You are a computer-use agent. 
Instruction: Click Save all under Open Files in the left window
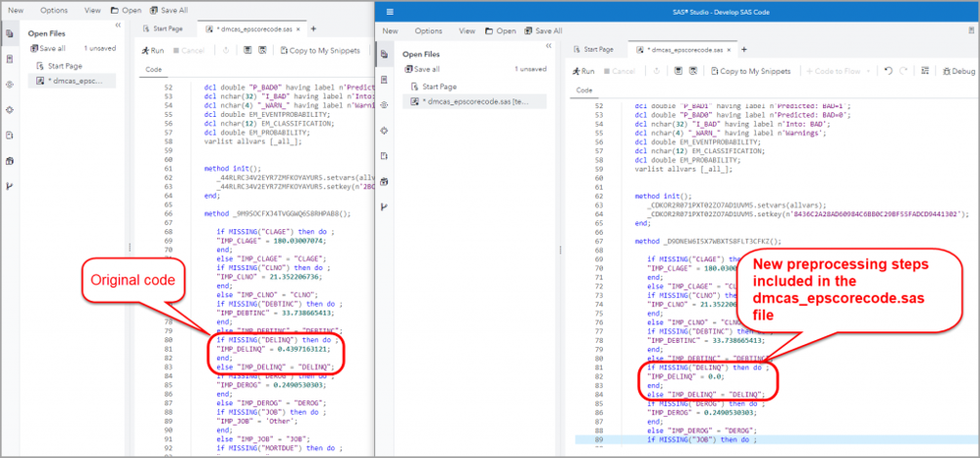pyautogui.click(x=47, y=48)
